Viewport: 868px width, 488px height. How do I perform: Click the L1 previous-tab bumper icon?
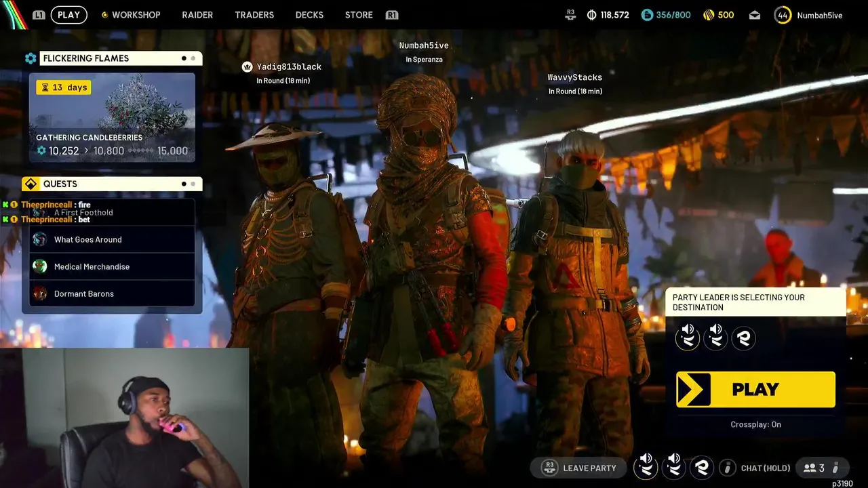(39, 15)
